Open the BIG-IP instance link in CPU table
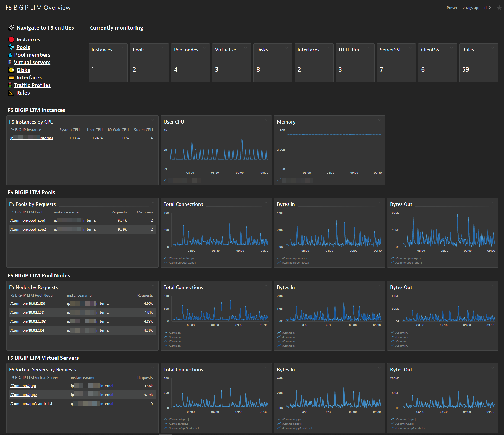Image resolution: width=504 pixels, height=435 pixels. click(x=31, y=138)
